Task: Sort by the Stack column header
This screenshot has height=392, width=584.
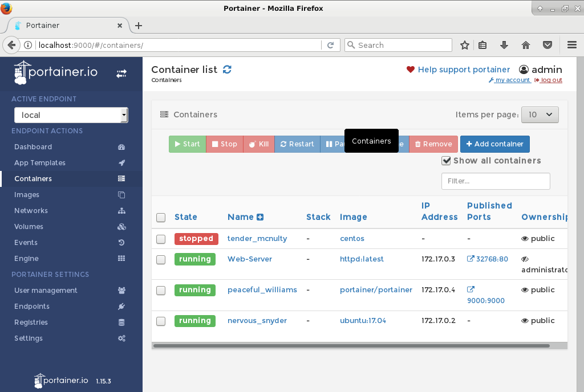Action: pos(318,217)
